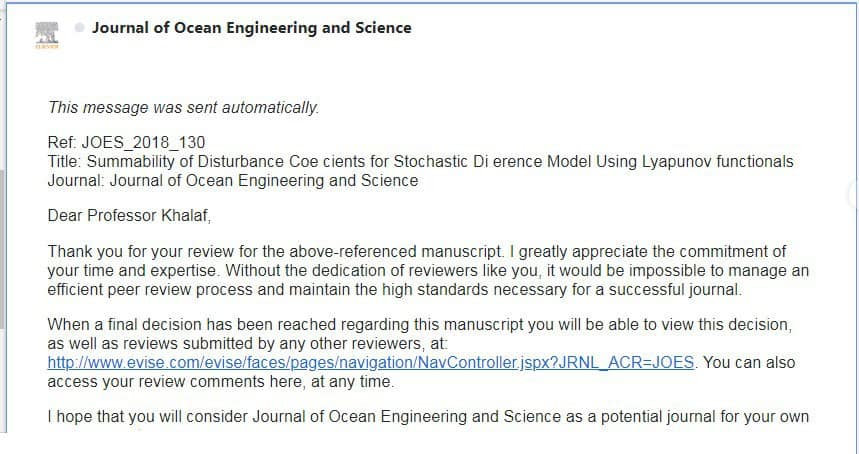Open the evise.com NavController link

[370, 362]
